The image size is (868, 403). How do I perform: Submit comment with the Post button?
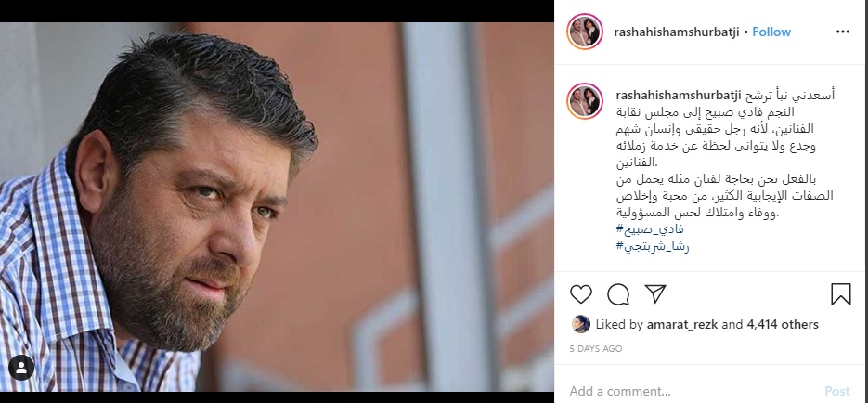837,391
